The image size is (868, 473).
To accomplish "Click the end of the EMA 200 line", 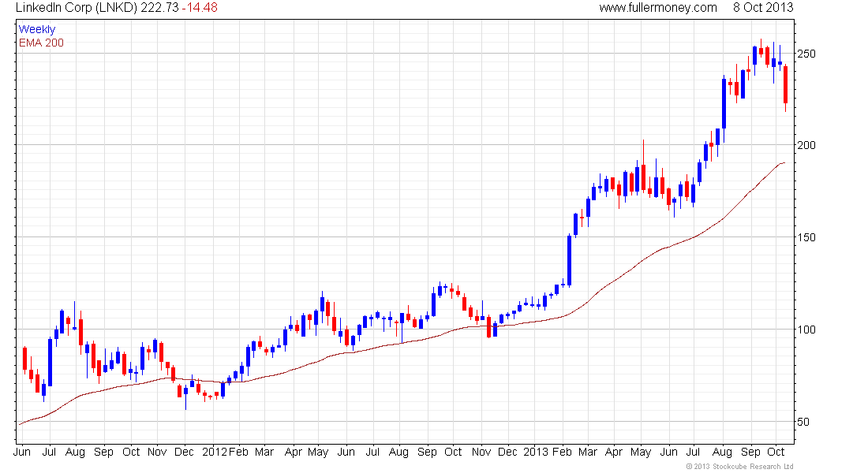I will 784,162.
